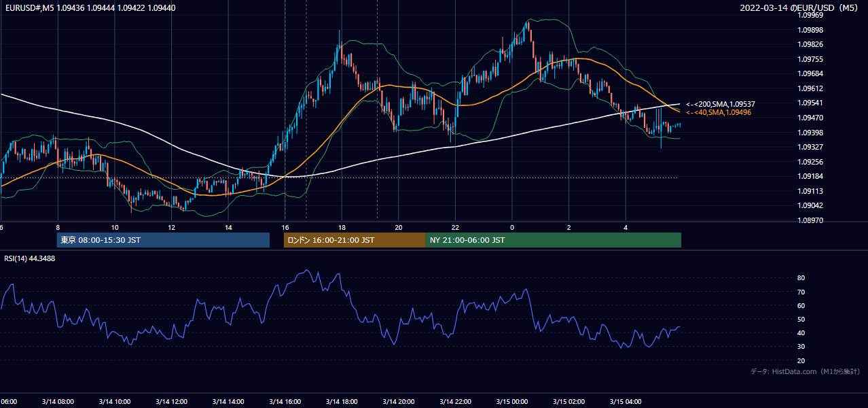Click price level 1.09755 on the axis
The width and height of the screenshot is (868, 408).
click(x=811, y=59)
